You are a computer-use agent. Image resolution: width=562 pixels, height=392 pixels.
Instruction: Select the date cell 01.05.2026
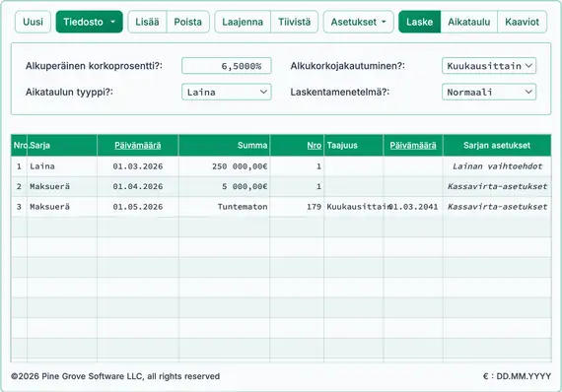[138, 207]
